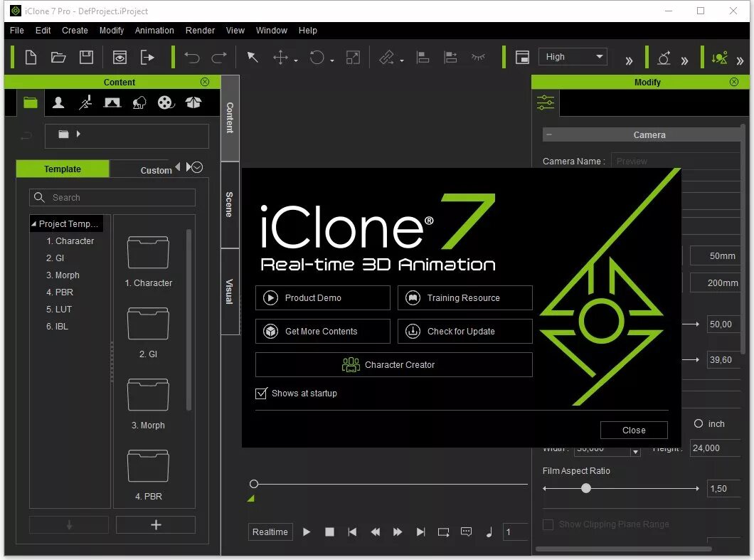Viewport: 754px width, 560px height.
Task: Click the Align objects icon
Action: [x=423, y=58]
